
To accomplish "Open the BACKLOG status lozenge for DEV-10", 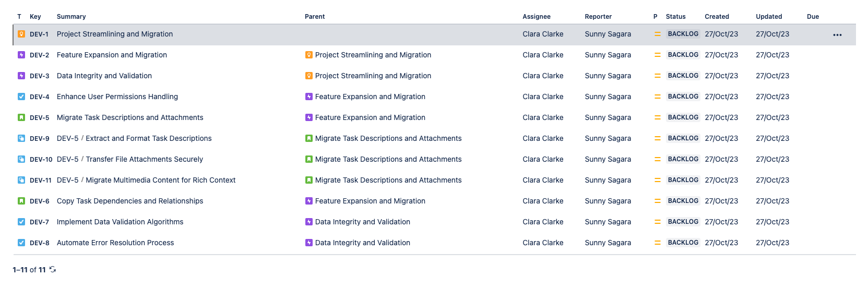I will click(x=683, y=159).
